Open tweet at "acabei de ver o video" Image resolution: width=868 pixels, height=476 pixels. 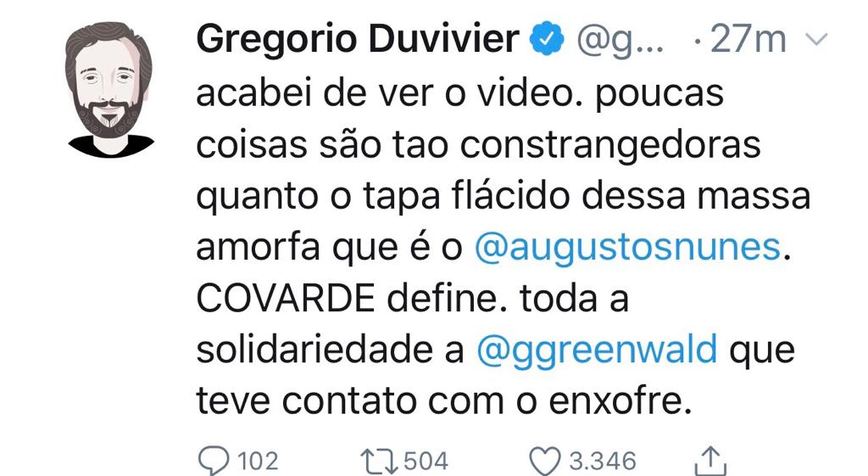pyautogui.click(x=386, y=93)
